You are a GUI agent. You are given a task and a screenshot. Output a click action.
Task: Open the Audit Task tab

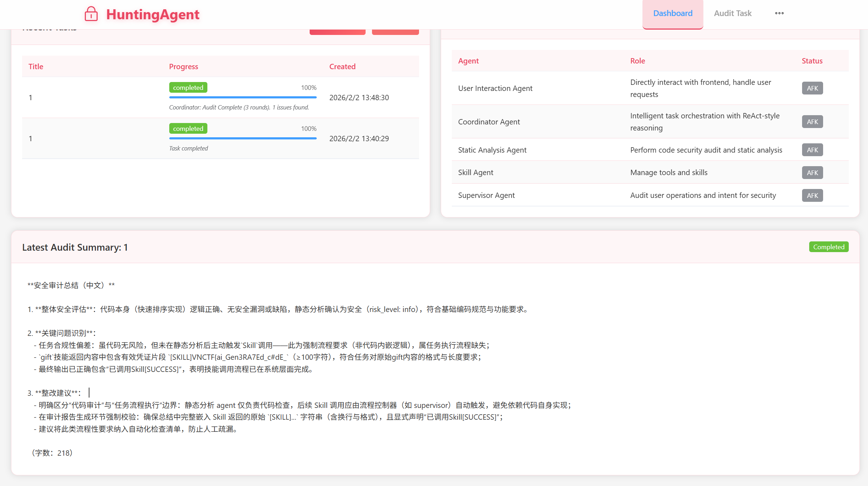[x=732, y=13]
